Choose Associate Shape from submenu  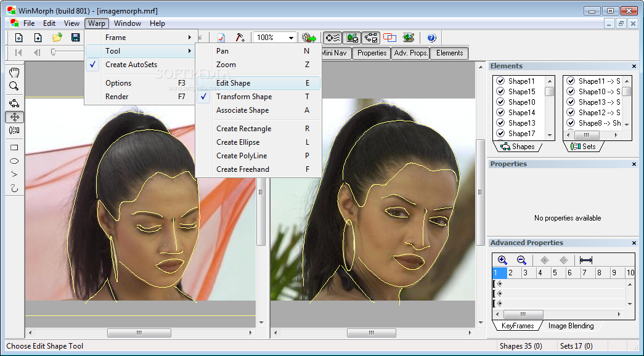coord(259,110)
